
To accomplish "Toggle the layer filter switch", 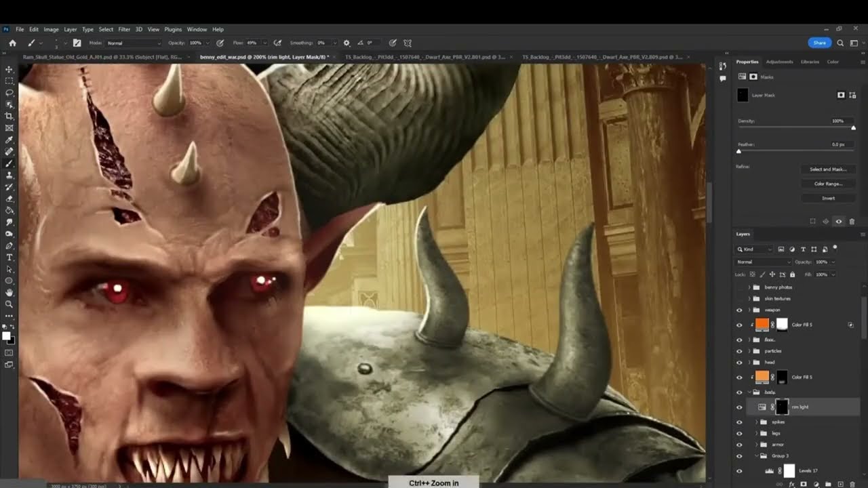I will pyautogui.click(x=835, y=248).
